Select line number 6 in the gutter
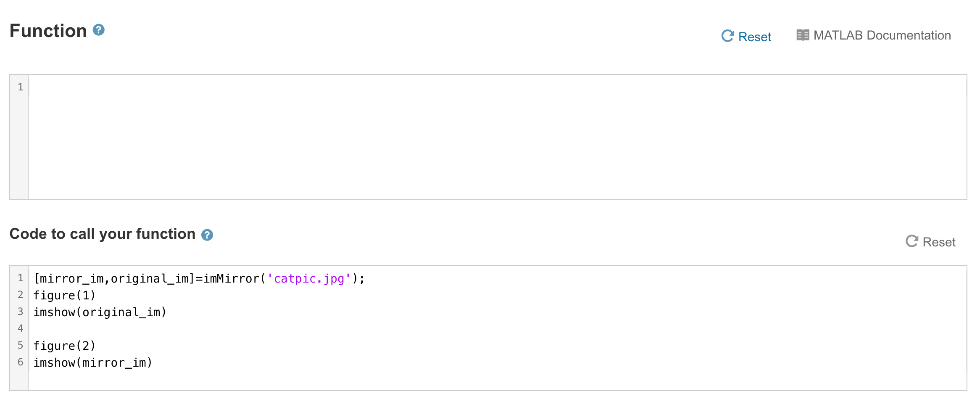Viewport: 980px width, 402px height. [x=20, y=362]
